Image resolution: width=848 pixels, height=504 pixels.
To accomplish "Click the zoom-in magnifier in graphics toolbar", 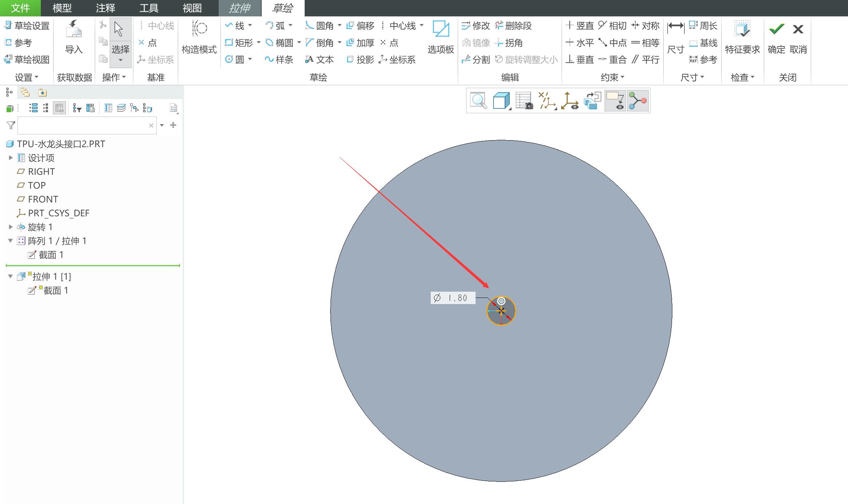I will coord(478,101).
